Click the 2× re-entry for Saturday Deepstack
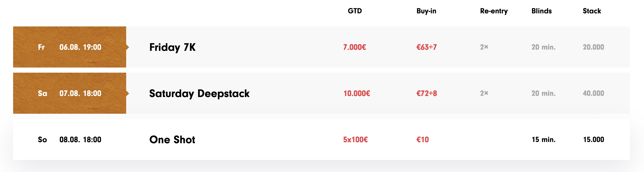Viewport: 644px width, 172px height. click(484, 93)
